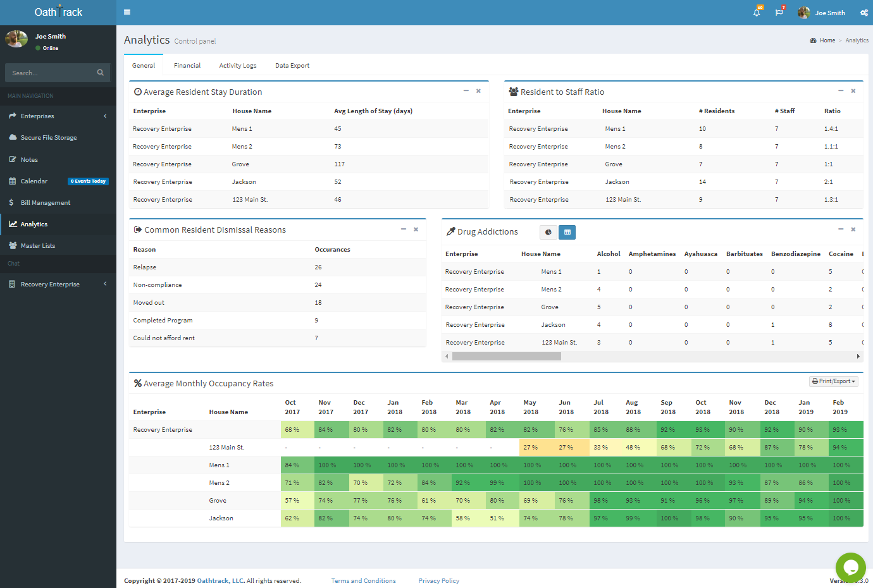Click the search magnifier icon
The height and width of the screenshot is (588, 873).
100,73
